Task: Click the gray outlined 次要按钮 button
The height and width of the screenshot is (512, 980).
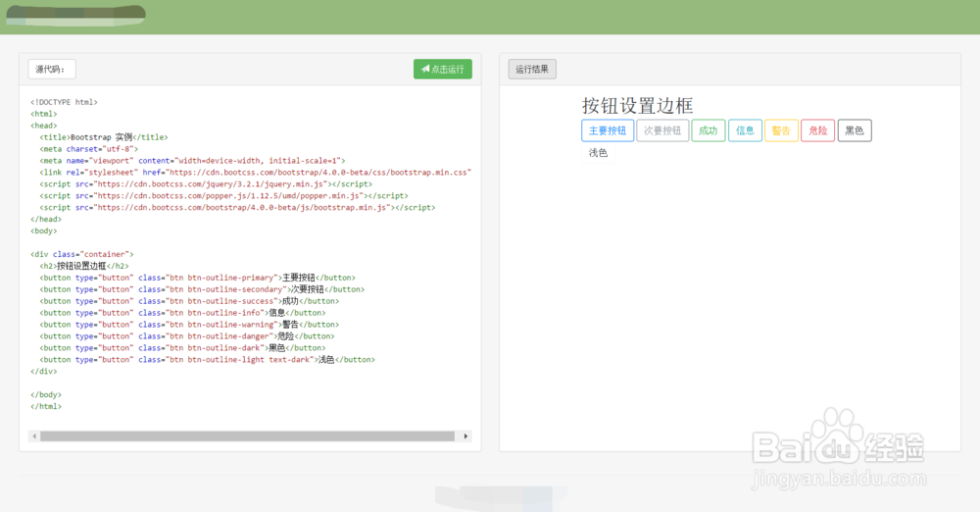Action: [662, 130]
